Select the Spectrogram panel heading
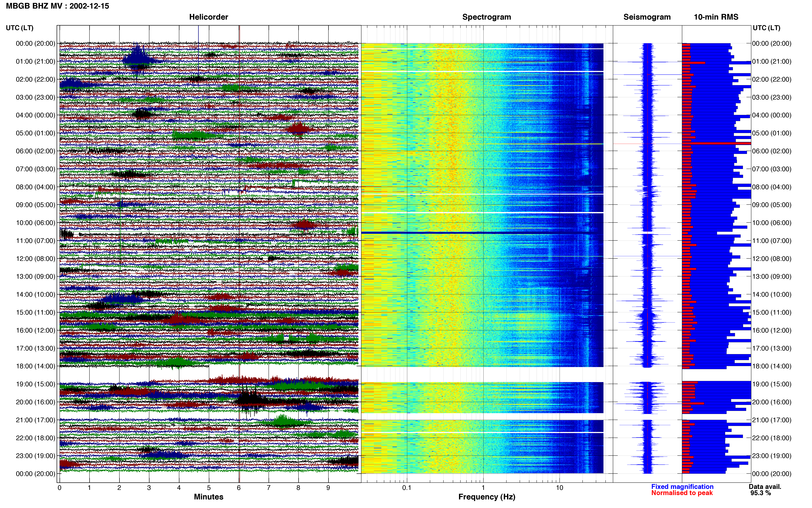 [x=487, y=17]
